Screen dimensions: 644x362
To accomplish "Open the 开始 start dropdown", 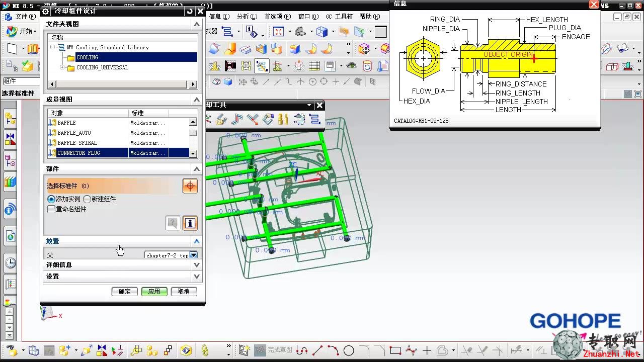I will pyautogui.click(x=22, y=31).
